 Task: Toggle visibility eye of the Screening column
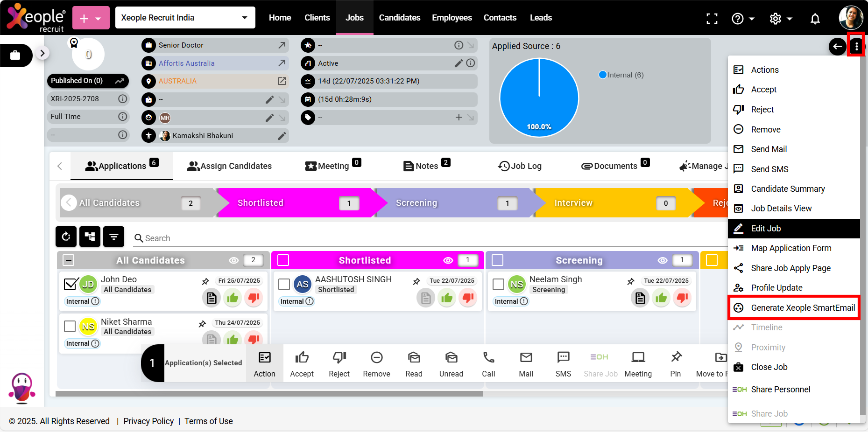662,260
